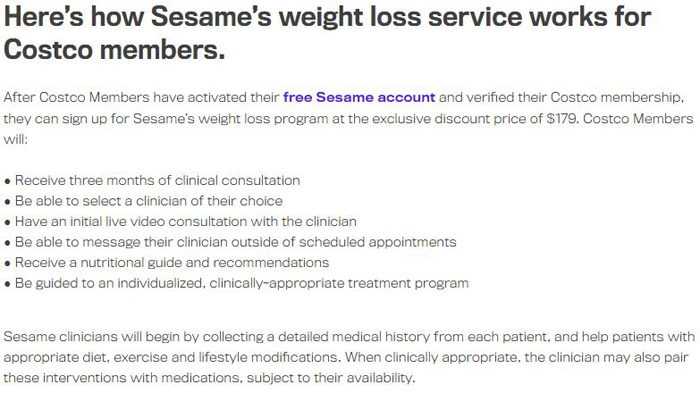Click the "subject to their availability" phrase
Viewport: 700px width, 393px height.
pyautogui.click(x=330, y=378)
